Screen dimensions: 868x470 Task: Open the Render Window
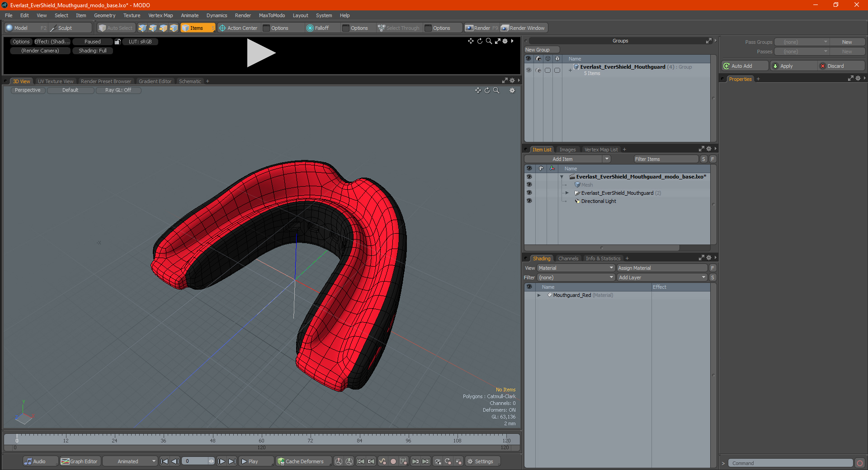click(524, 28)
